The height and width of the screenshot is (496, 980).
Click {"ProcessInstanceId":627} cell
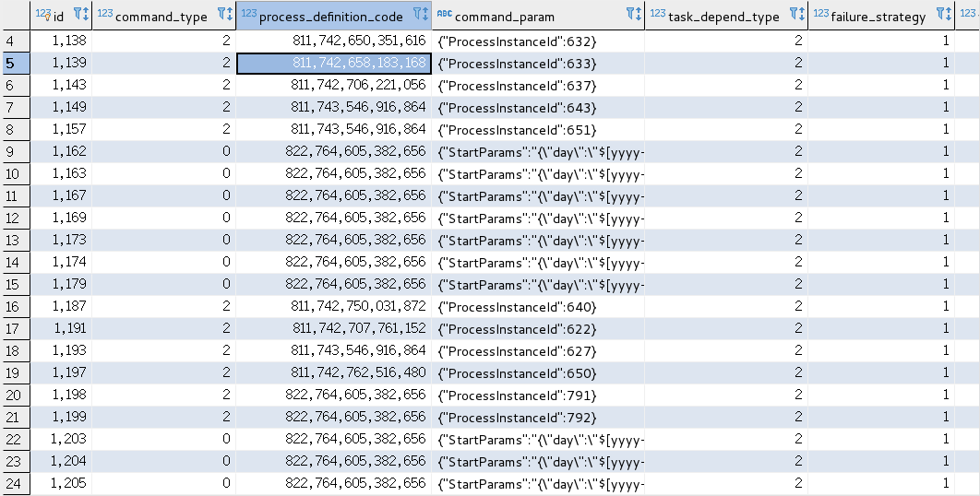(x=538, y=351)
